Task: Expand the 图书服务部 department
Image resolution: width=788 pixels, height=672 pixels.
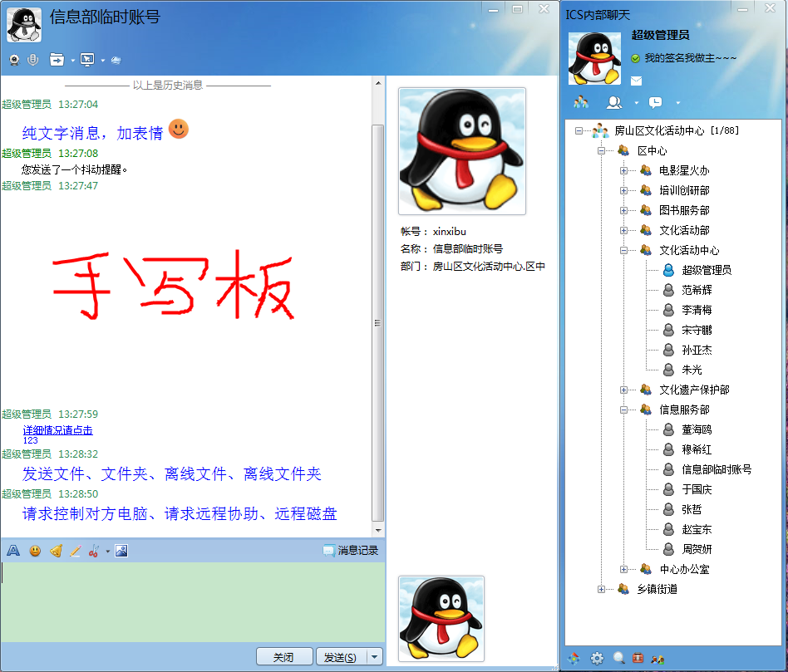Action: coord(623,210)
